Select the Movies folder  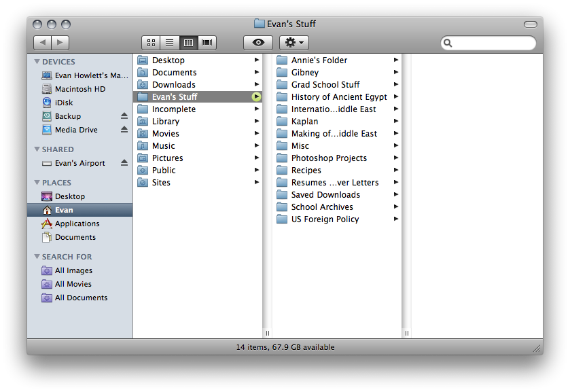pos(198,133)
